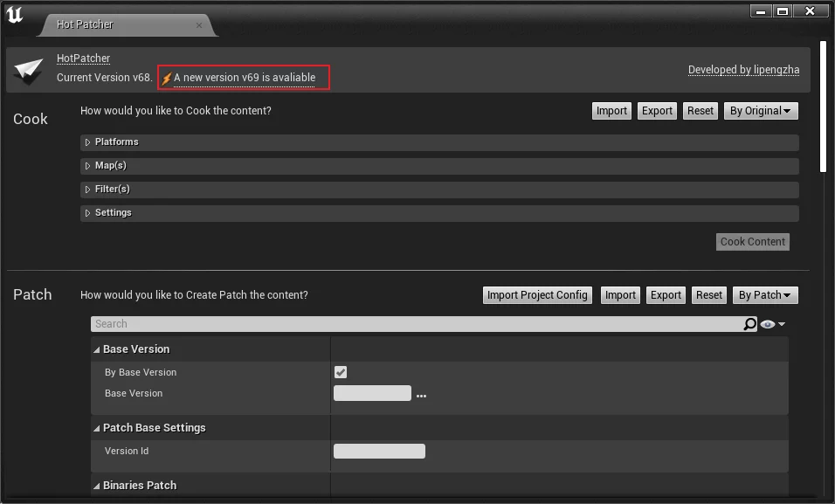The image size is (835, 504).
Task: Open the By Patch dropdown
Action: [764, 295]
